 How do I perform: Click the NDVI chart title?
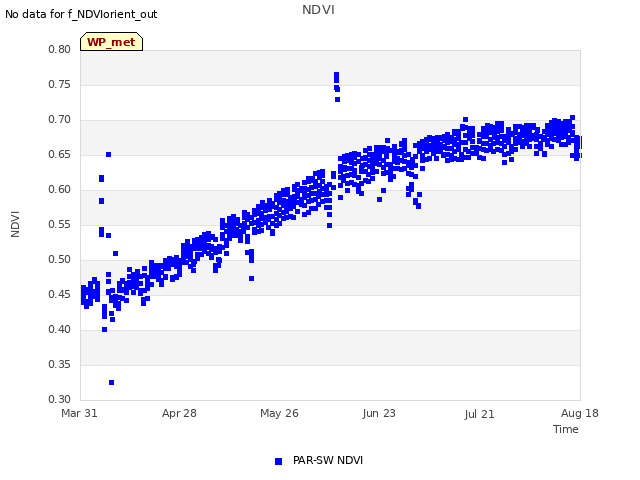tap(318, 10)
